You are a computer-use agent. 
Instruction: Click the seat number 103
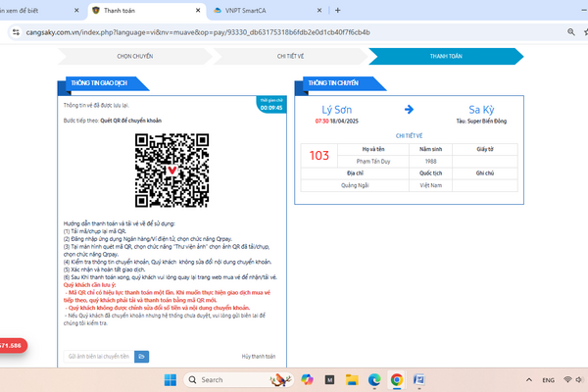coord(319,155)
